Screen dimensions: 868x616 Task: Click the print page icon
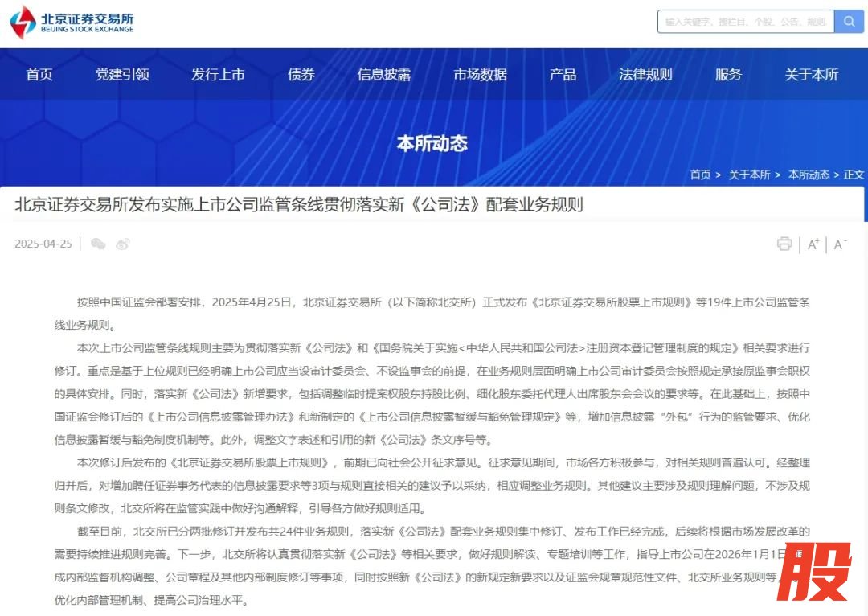[784, 244]
